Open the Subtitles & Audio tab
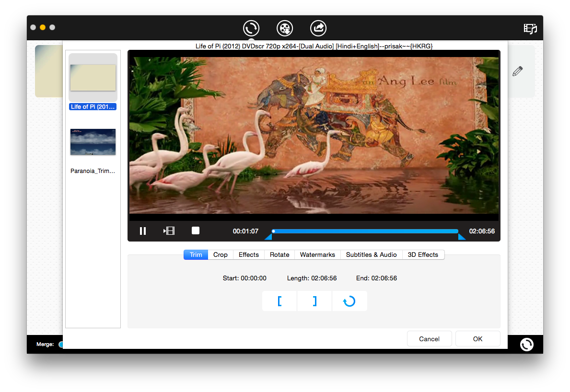The height and width of the screenshot is (392, 570). pyautogui.click(x=371, y=254)
